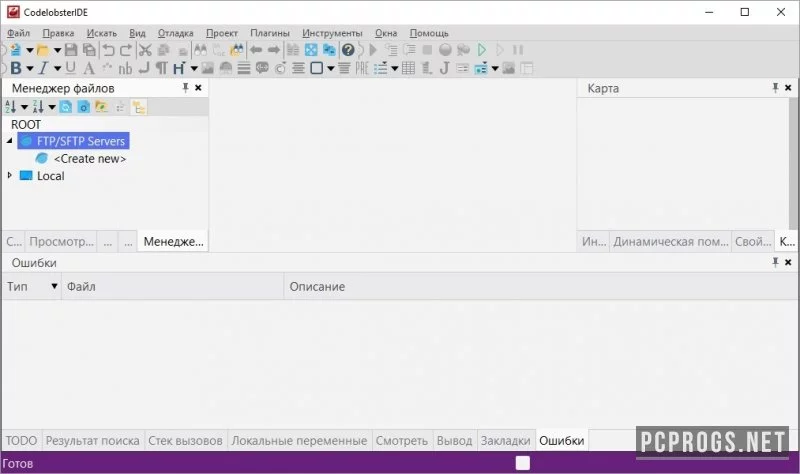Insert a table with the grid icon

tap(408, 68)
